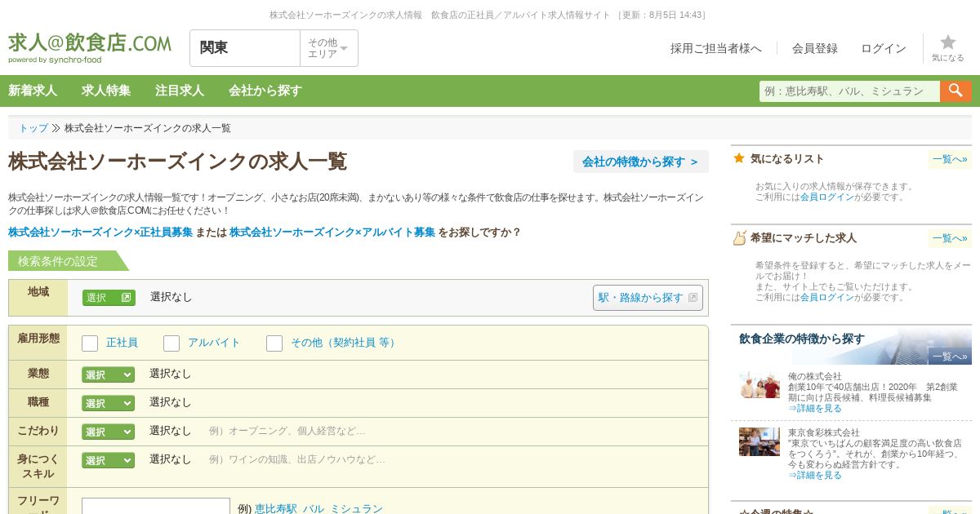Click the ログイン link in header
Screen dimensions: 980x514
pyautogui.click(x=884, y=48)
